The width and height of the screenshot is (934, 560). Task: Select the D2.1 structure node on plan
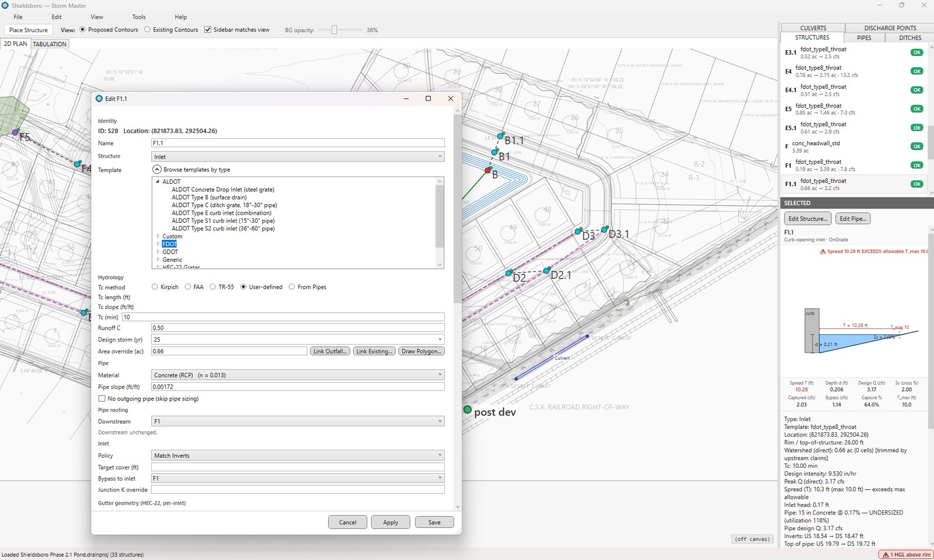[x=547, y=271]
